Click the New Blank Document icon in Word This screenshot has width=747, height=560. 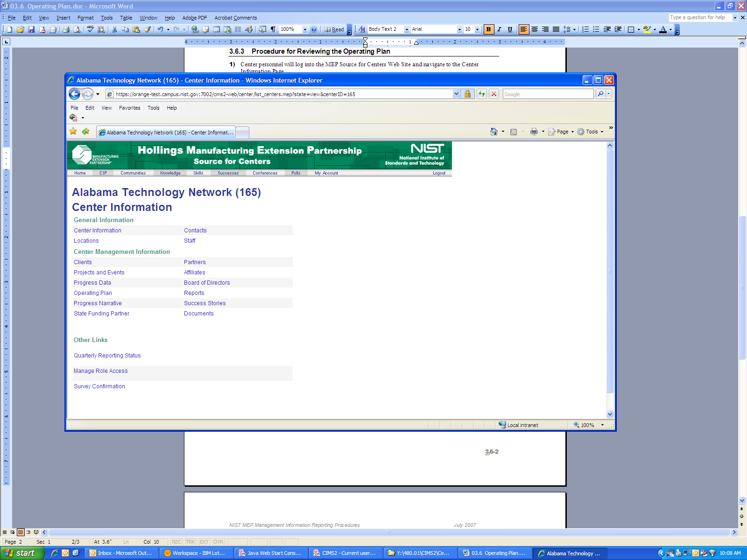(x=9, y=29)
